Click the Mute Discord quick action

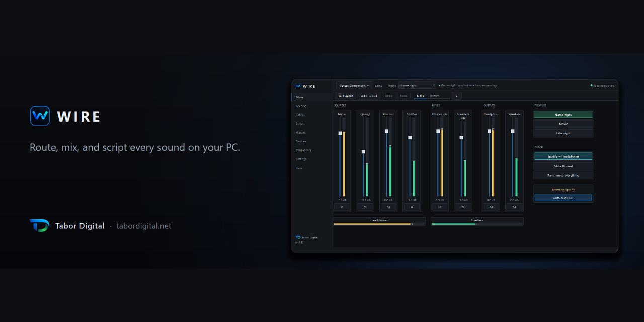(563, 166)
